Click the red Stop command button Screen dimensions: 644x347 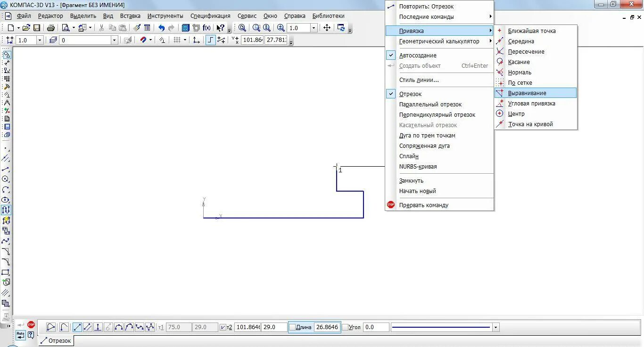tap(31, 324)
